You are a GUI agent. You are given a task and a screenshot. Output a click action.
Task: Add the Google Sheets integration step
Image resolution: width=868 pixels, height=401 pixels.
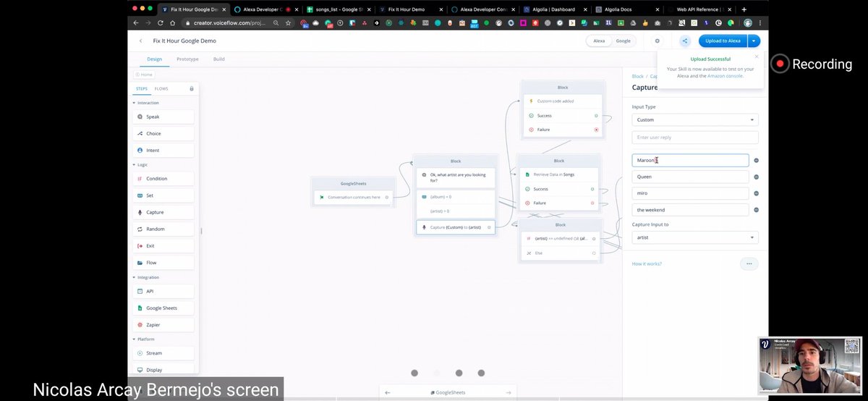[x=163, y=308]
